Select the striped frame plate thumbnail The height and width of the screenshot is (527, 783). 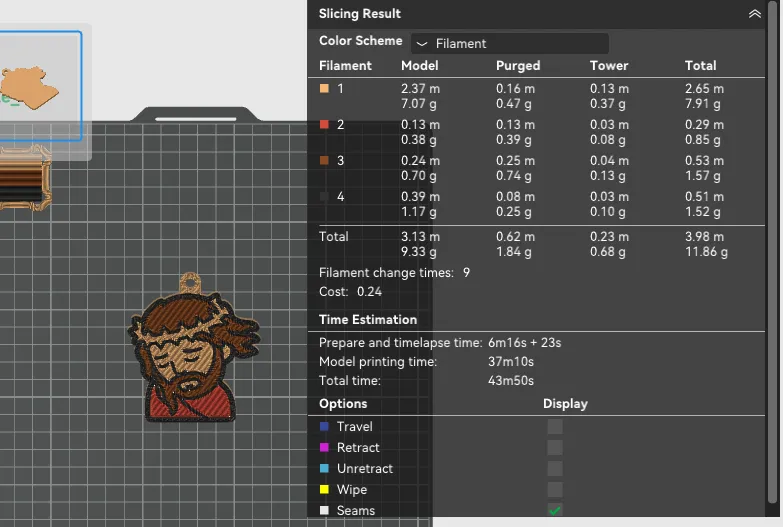tap(25, 177)
